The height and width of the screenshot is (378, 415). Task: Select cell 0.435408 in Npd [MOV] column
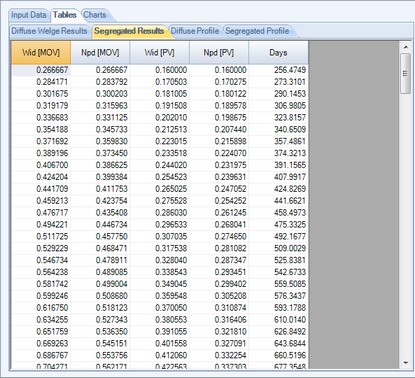point(100,213)
